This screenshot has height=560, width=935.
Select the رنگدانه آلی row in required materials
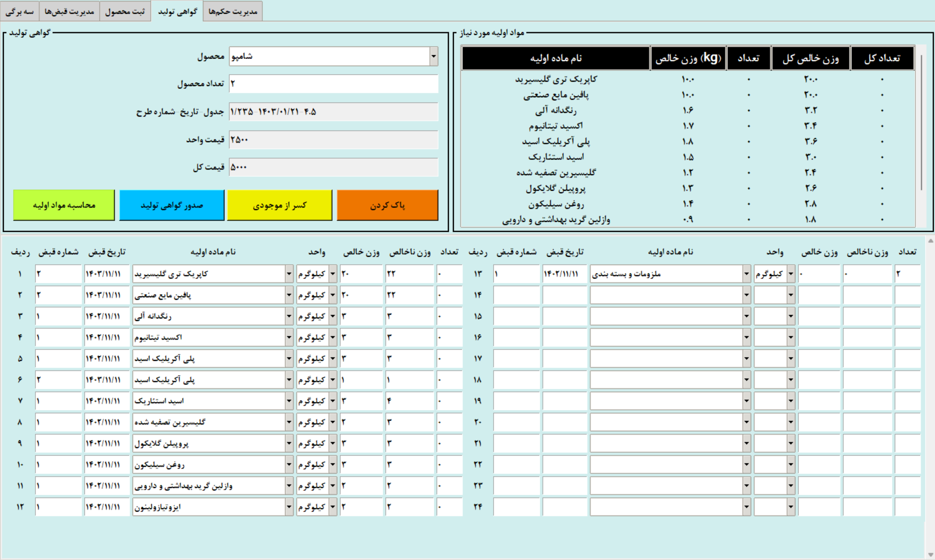tap(688, 110)
